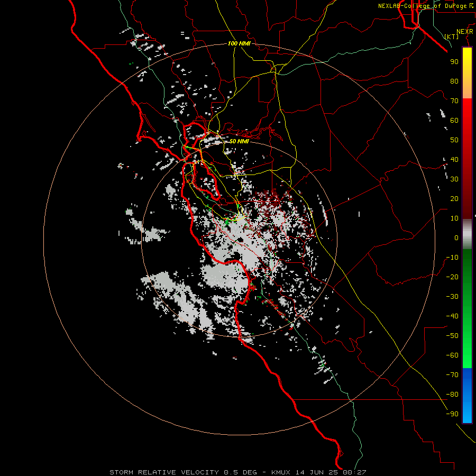Screen dimensions: 476x476
Task: Click the -30 value on velocity scale
Action: tap(452, 297)
